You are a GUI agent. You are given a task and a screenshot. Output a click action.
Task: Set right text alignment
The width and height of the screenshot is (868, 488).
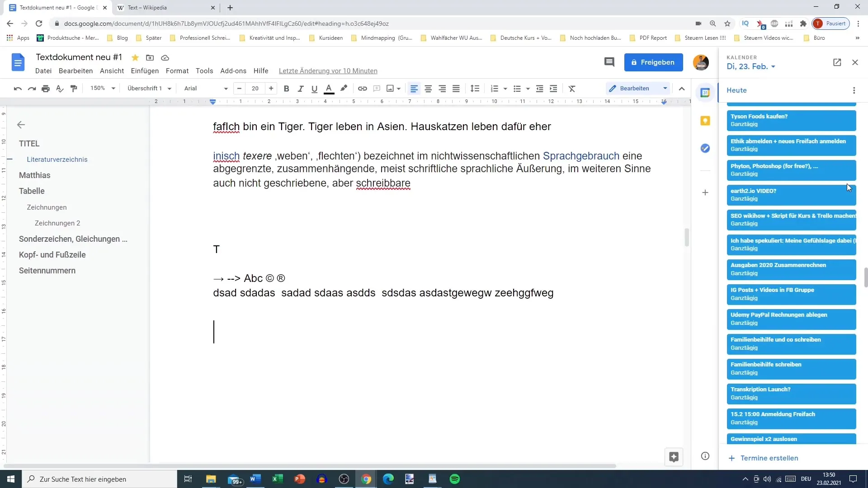click(x=442, y=89)
